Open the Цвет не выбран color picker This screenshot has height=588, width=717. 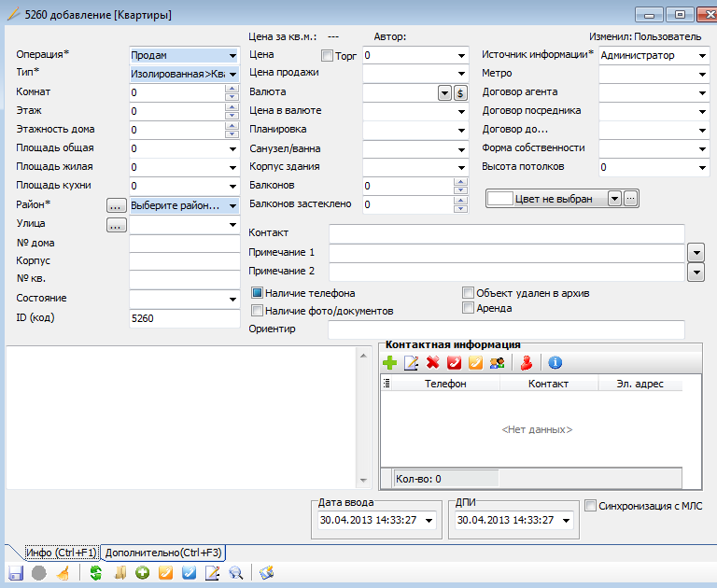tap(613, 199)
